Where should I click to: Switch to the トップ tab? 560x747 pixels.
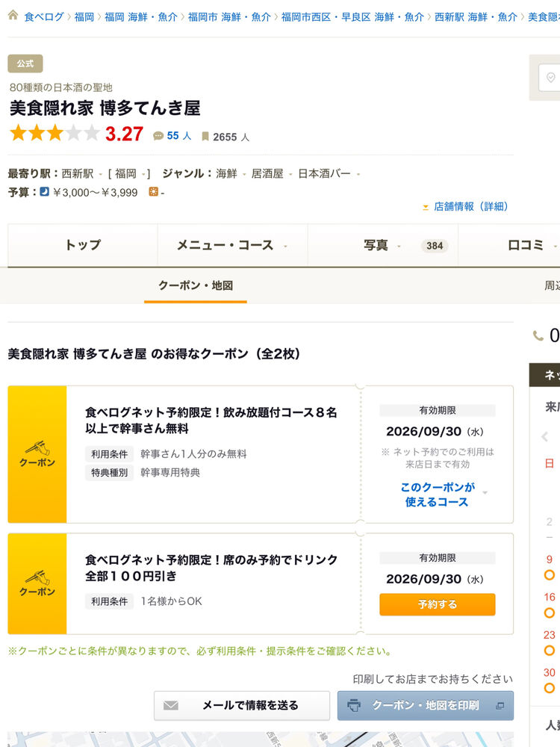coord(83,245)
